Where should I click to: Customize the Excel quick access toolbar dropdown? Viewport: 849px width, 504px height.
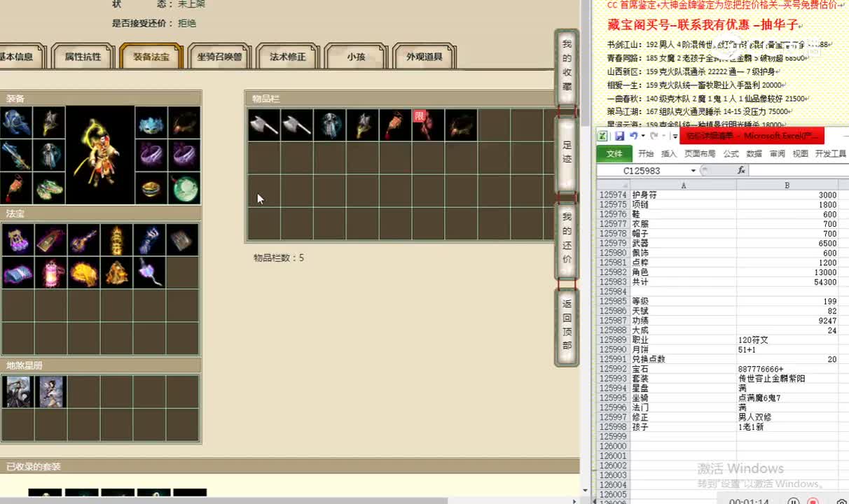click(x=675, y=136)
